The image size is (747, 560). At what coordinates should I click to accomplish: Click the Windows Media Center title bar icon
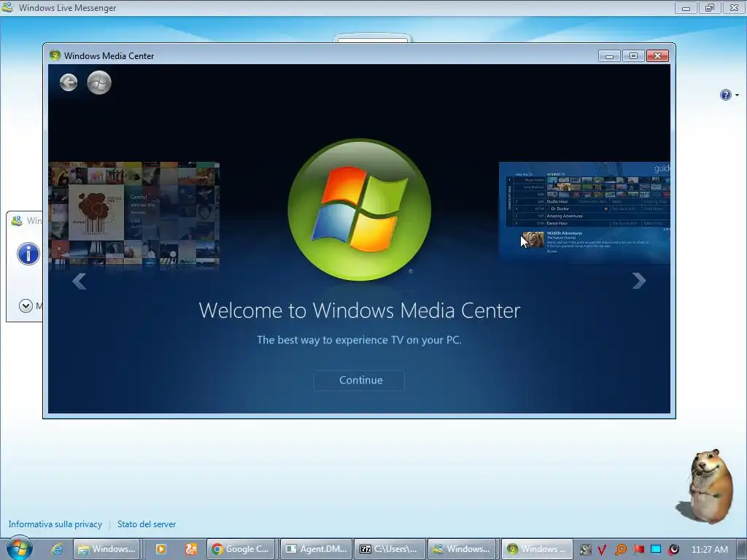[x=55, y=55]
